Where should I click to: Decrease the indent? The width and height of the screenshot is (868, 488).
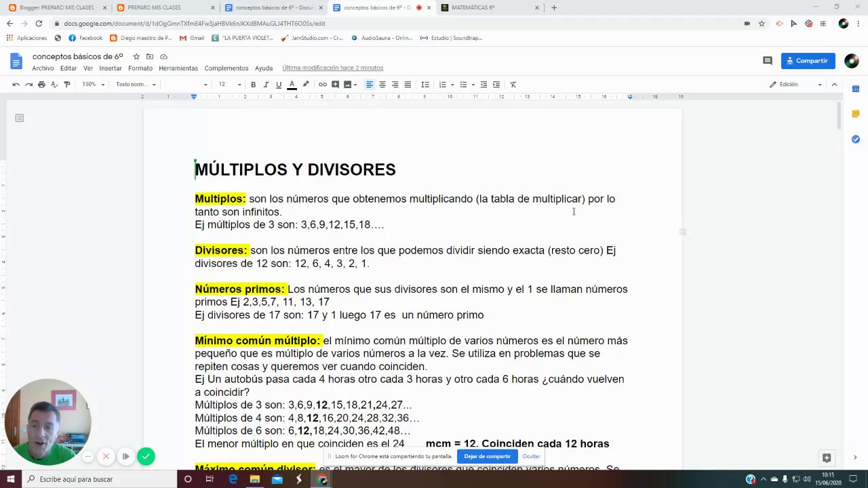tap(484, 85)
